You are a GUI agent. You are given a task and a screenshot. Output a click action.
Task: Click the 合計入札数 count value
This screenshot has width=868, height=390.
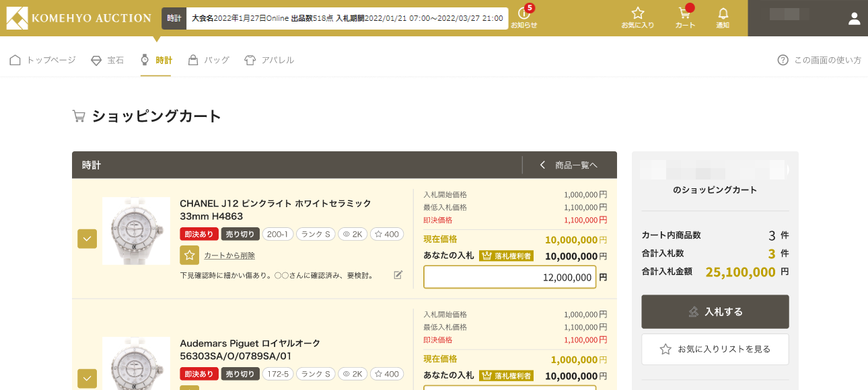click(772, 253)
